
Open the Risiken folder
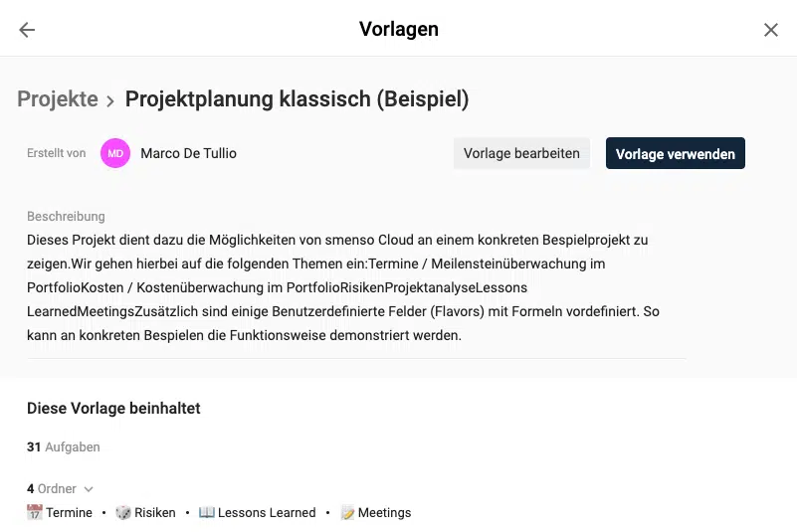coord(155,512)
